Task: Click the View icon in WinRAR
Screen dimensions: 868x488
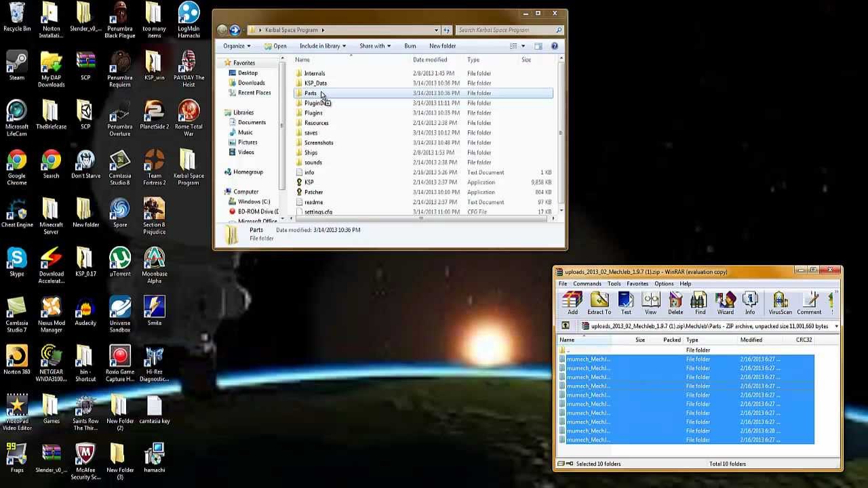Action: tap(650, 303)
